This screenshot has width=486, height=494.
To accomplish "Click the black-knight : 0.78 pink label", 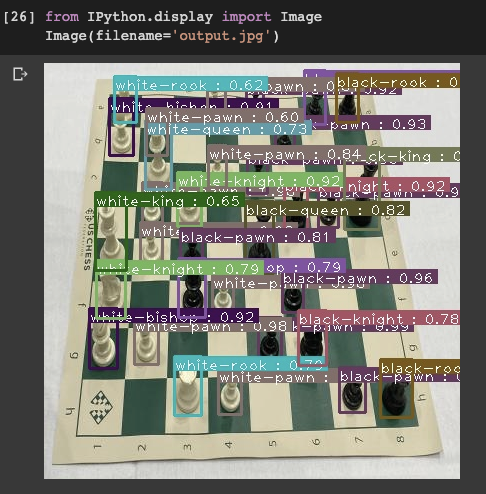I will [378, 318].
